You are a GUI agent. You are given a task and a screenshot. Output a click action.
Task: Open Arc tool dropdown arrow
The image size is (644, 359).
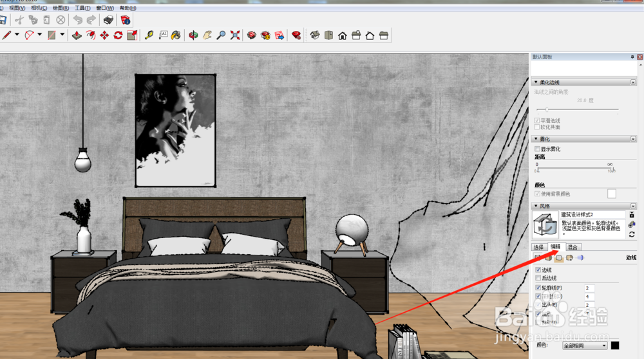[x=39, y=35]
